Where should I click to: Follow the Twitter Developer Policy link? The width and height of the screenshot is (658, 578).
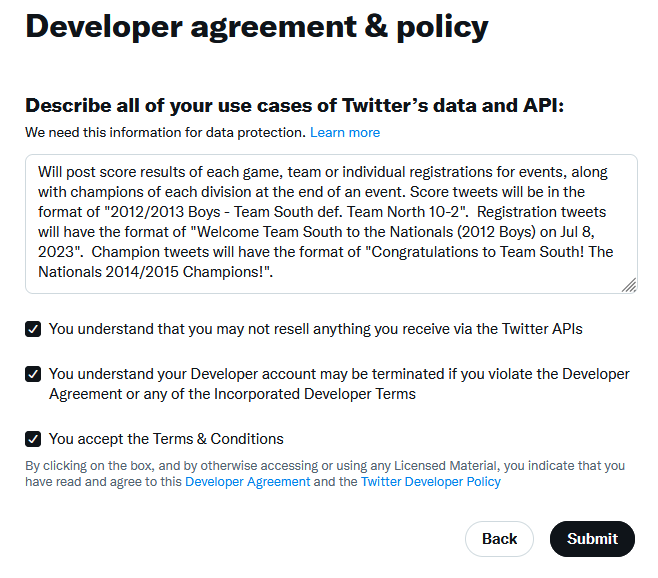[431, 481]
